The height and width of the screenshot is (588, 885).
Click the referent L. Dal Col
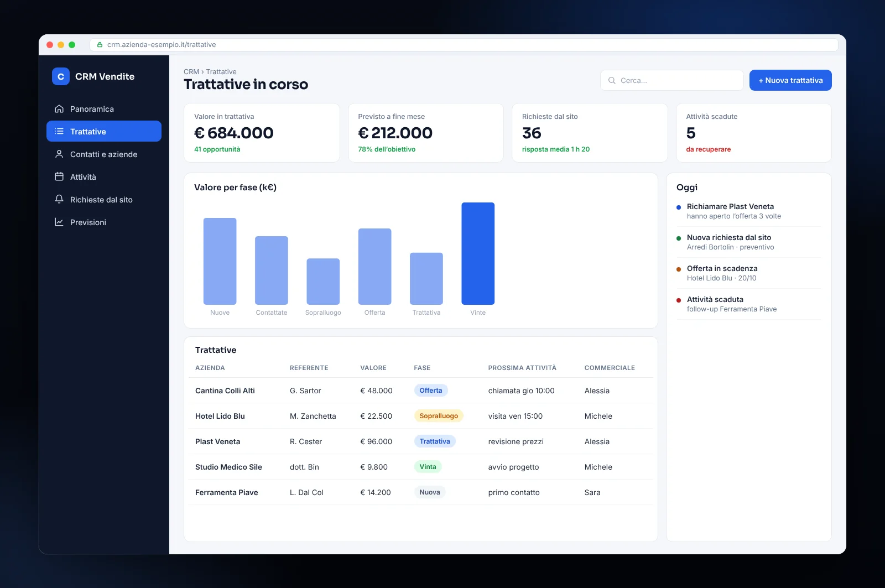coord(306,492)
